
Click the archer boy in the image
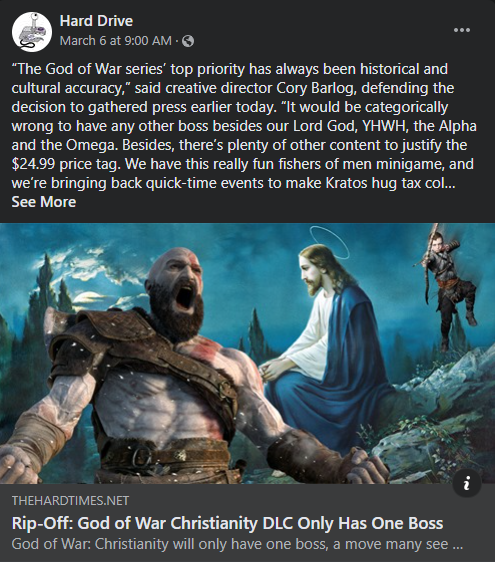pyautogui.click(x=448, y=287)
